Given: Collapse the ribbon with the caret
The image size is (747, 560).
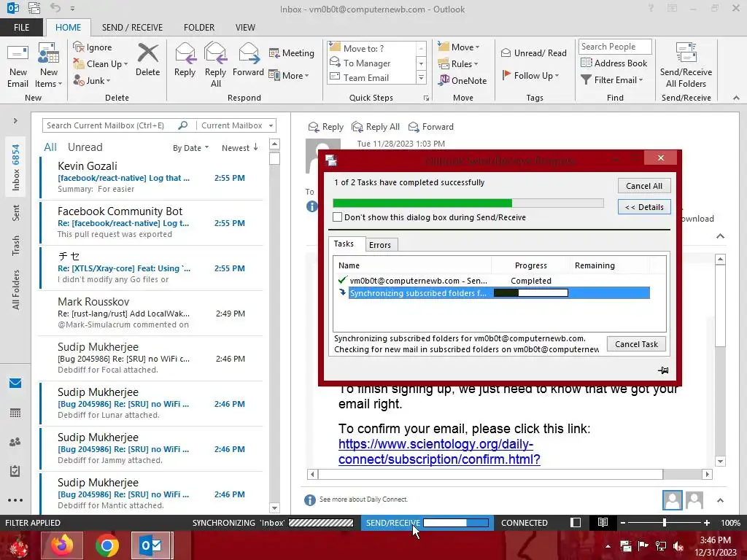Looking at the screenshot, I should tap(736, 98).
